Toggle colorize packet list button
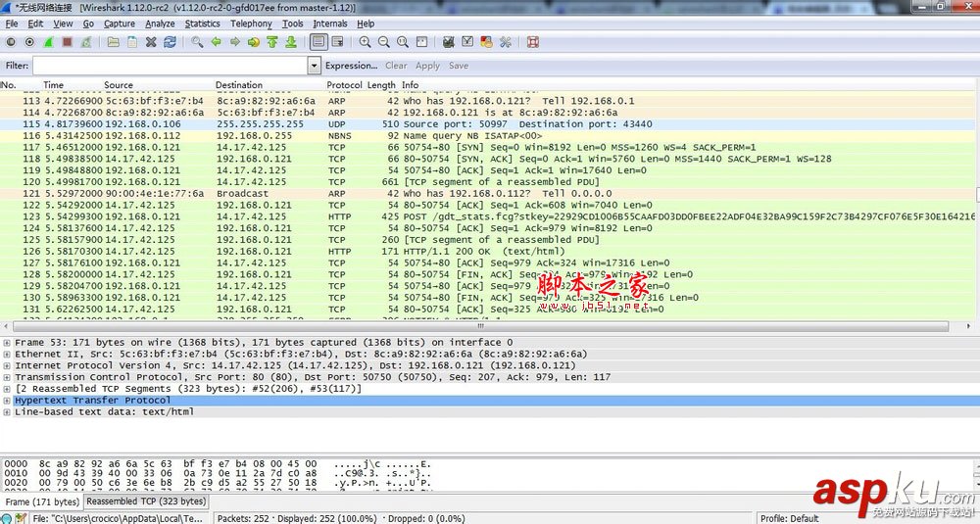The width and height of the screenshot is (980, 524). pos(318,42)
